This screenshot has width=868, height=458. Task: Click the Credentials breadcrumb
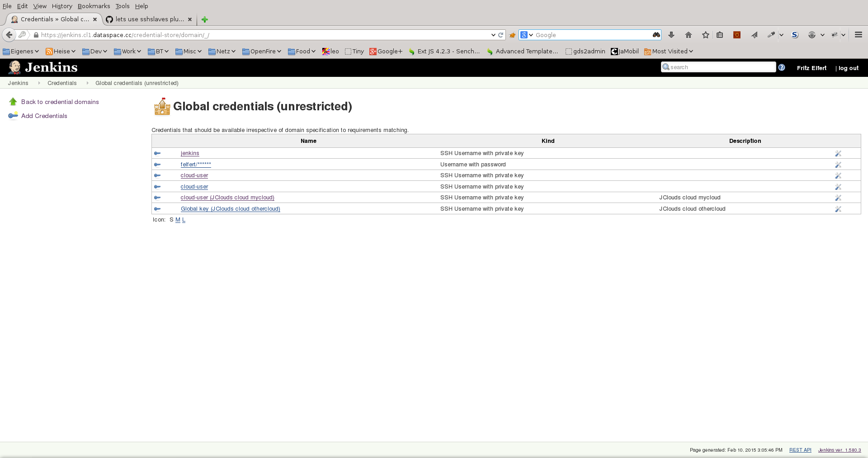62,83
